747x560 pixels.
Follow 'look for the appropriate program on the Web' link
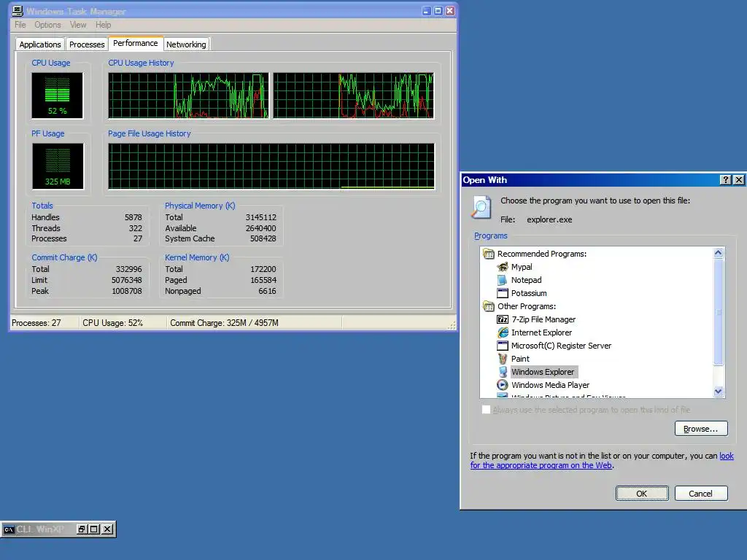(541, 465)
